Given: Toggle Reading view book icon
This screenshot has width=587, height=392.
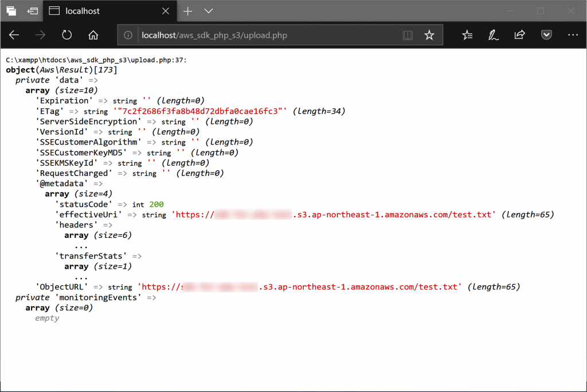Looking at the screenshot, I should (x=408, y=36).
